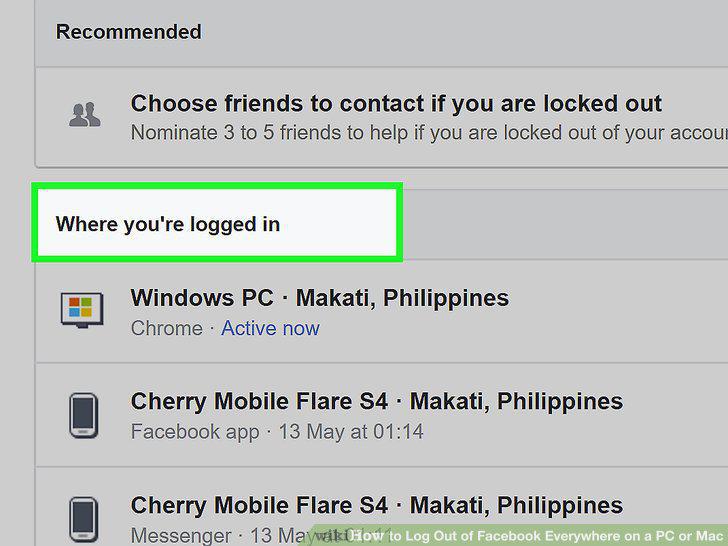Click the Windows PC monitor icon
Image resolution: width=728 pixels, height=546 pixels.
[82, 310]
